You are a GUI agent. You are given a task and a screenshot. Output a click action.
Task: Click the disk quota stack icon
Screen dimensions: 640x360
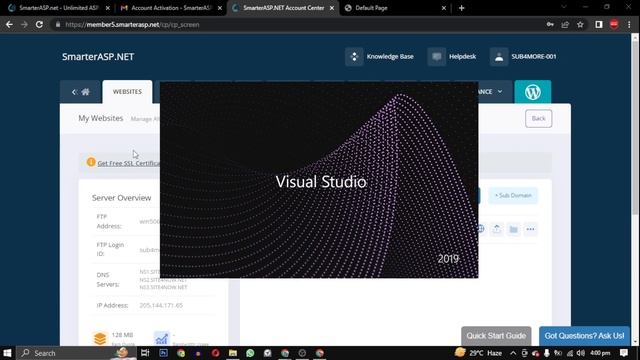(100, 338)
